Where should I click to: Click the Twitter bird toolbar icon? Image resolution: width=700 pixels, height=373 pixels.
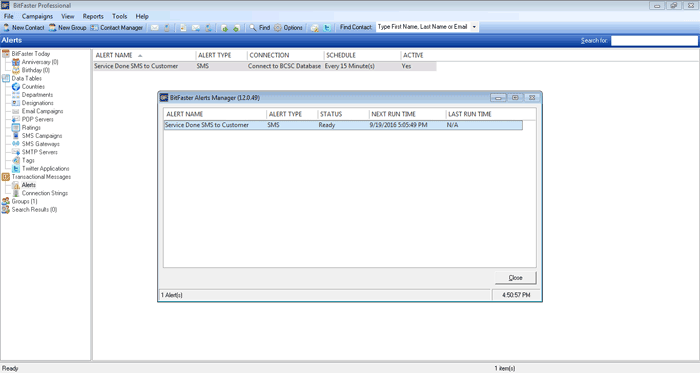[x=327, y=28]
